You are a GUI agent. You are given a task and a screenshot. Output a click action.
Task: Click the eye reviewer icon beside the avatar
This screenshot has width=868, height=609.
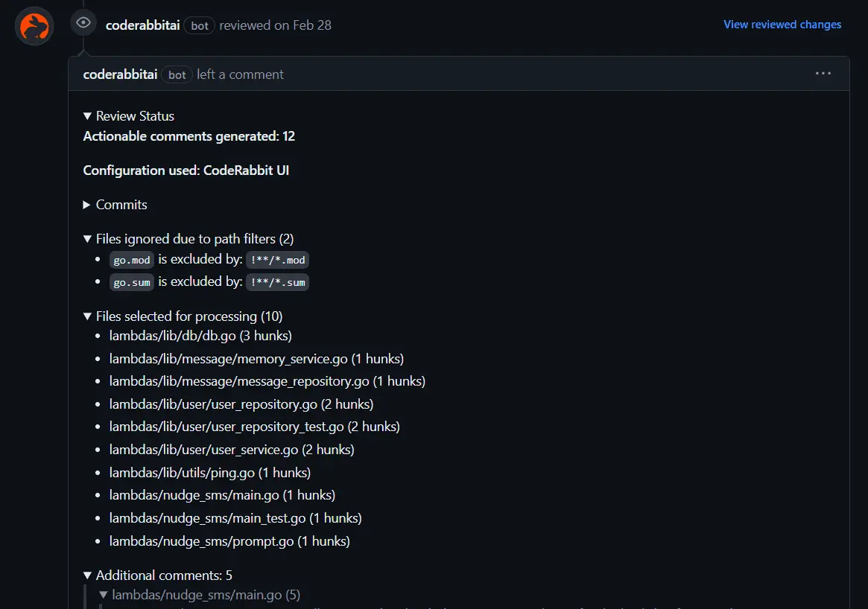pyautogui.click(x=83, y=22)
